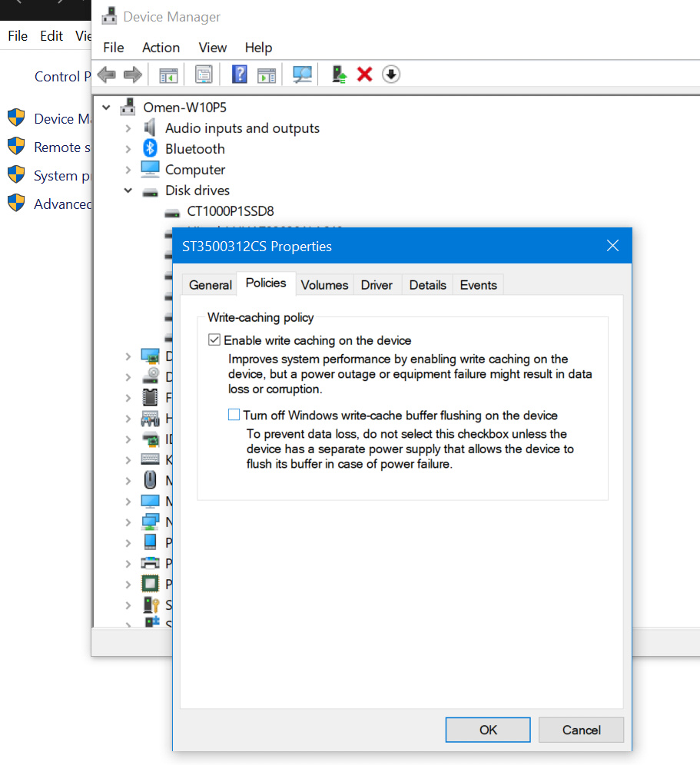This screenshot has width=700, height=765.
Task: Expand Audio inputs and outputs node
Action: (x=128, y=128)
